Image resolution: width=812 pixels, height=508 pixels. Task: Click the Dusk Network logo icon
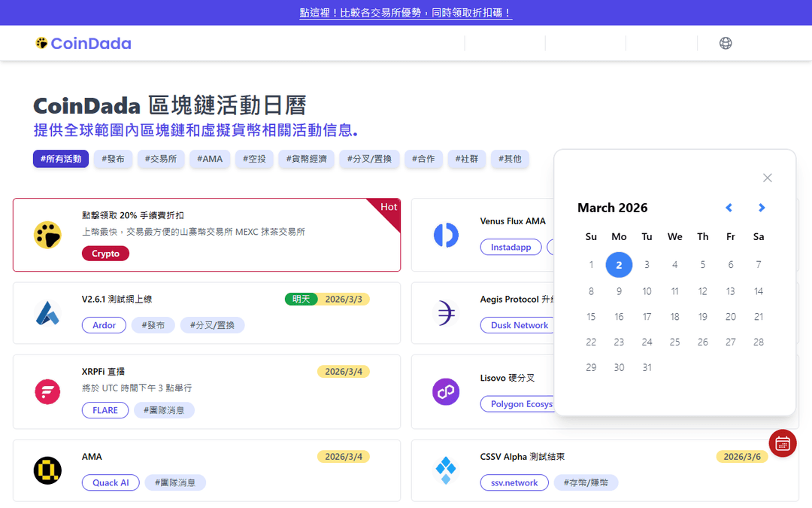pos(446,313)
